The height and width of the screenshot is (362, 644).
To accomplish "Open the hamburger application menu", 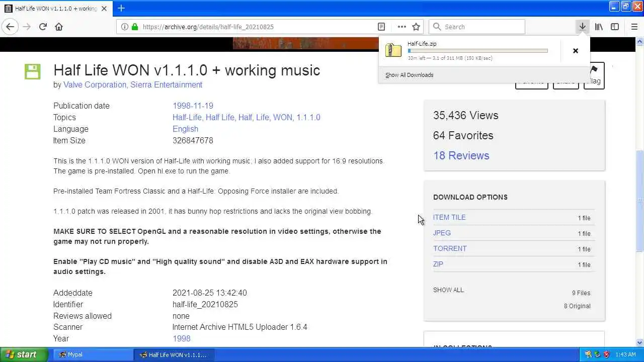I will 634,27.
